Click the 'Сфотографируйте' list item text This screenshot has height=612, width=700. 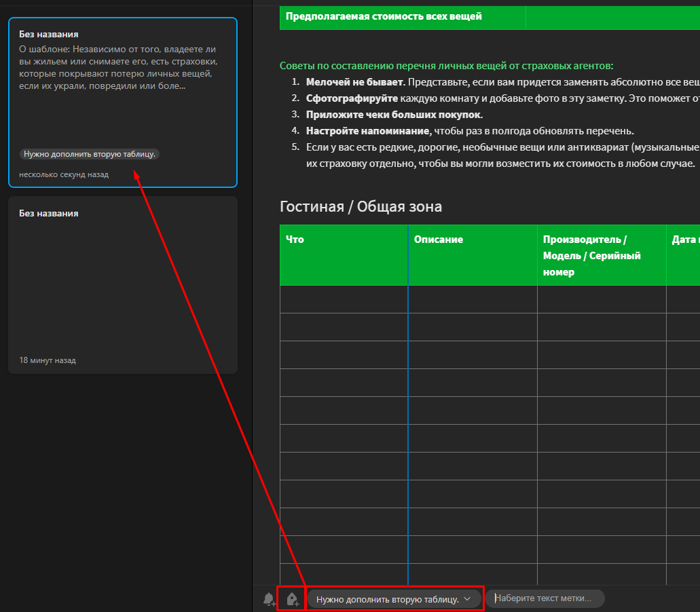click(352, 98)
